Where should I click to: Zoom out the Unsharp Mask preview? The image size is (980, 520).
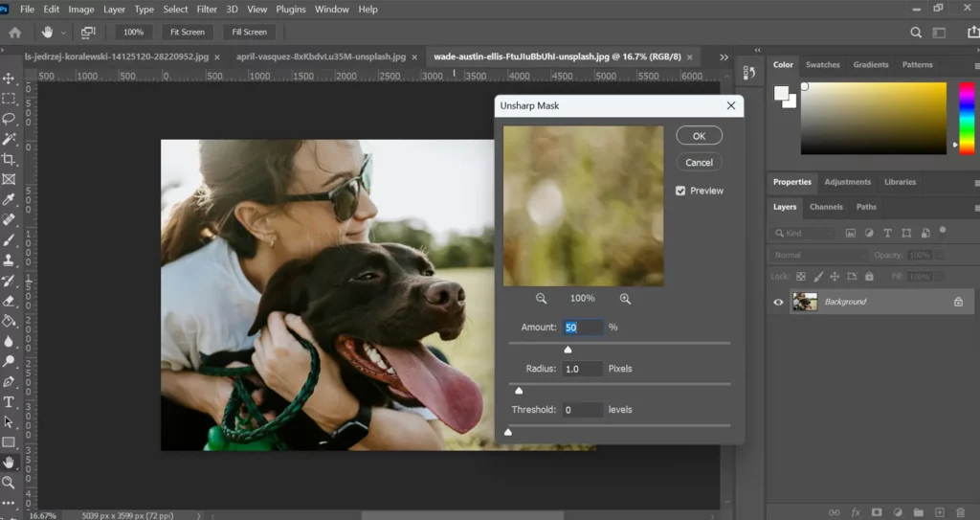pos(542,299)
